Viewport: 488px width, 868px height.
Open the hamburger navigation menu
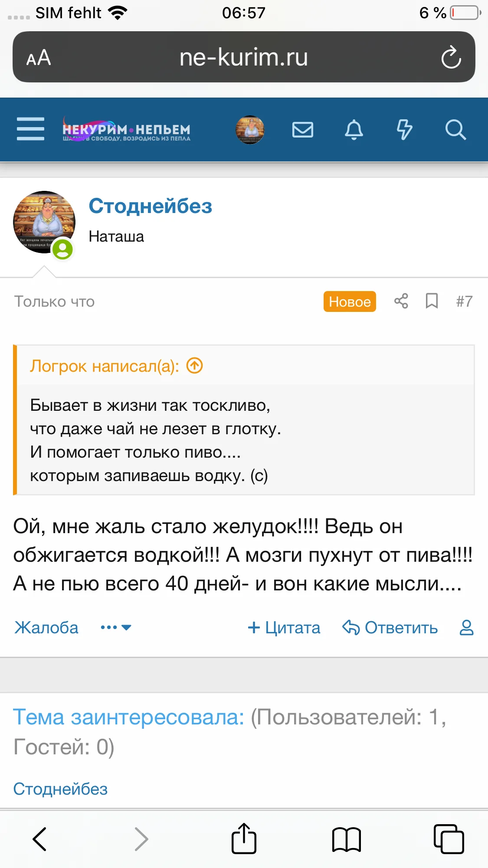[30, 129]
